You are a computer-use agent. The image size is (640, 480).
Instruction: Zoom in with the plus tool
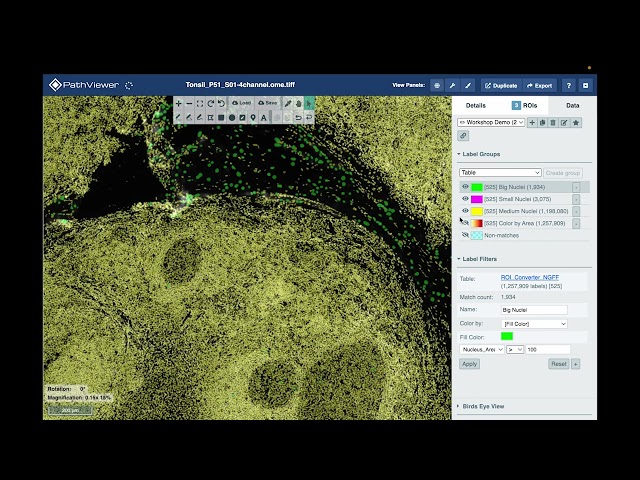[178, 104]
